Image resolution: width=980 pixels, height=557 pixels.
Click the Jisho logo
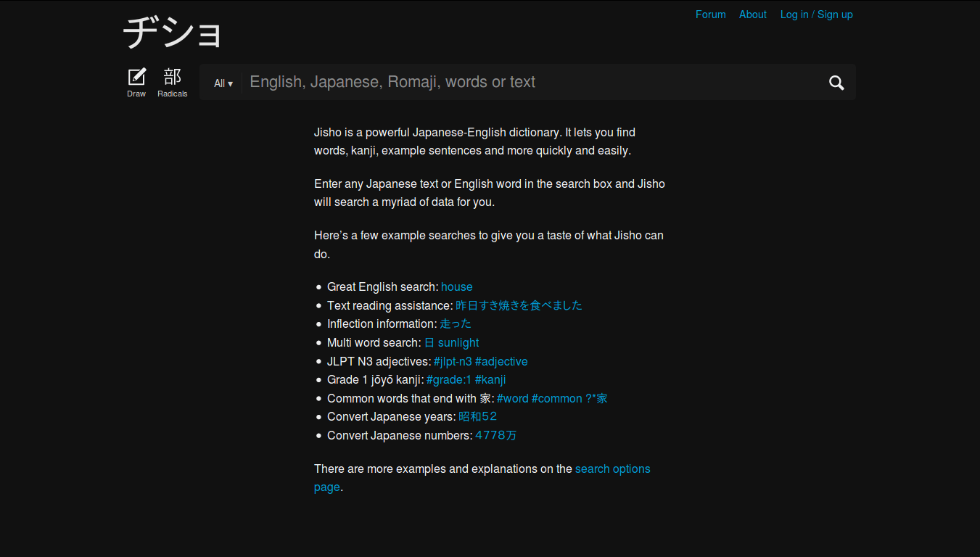pyautogui.click(x=173, y=33)
